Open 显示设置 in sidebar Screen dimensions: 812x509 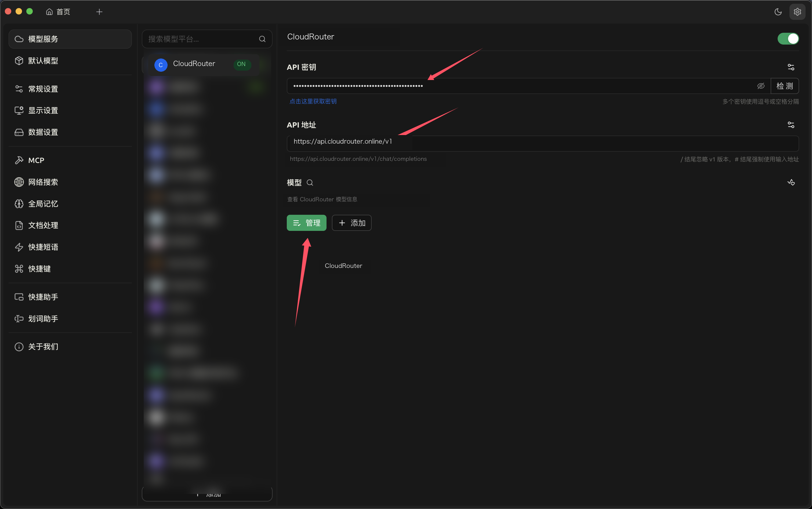point(70,110)
